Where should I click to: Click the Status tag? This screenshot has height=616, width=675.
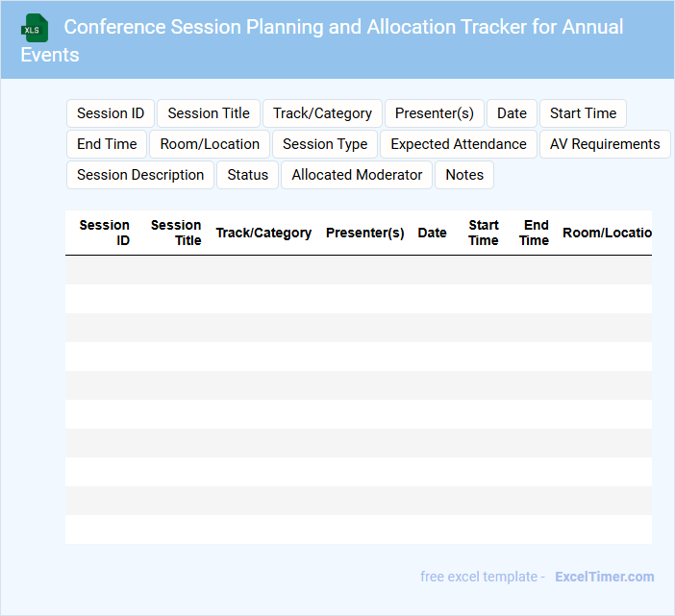248,175
